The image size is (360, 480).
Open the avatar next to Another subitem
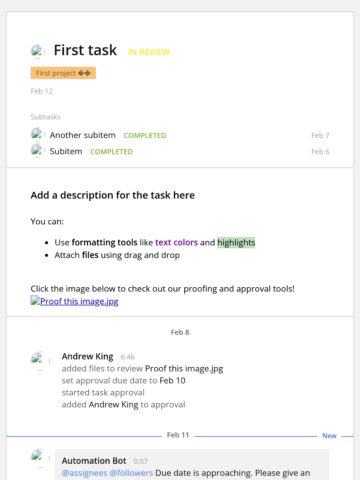click(37, 134)
